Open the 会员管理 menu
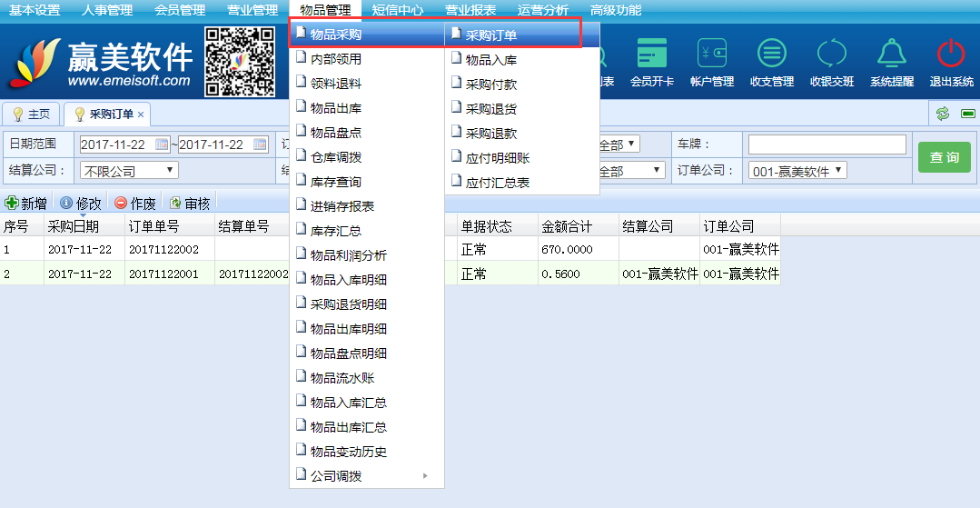980x508 pixels. (180, 10)
